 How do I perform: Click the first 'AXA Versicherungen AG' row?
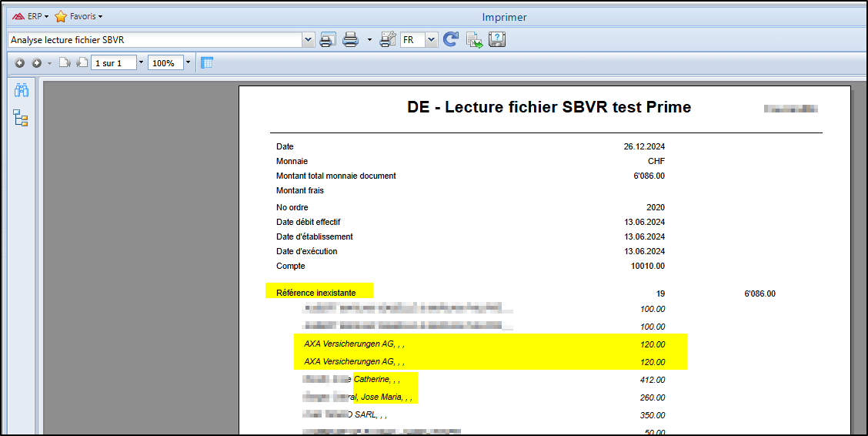point(490,344)
